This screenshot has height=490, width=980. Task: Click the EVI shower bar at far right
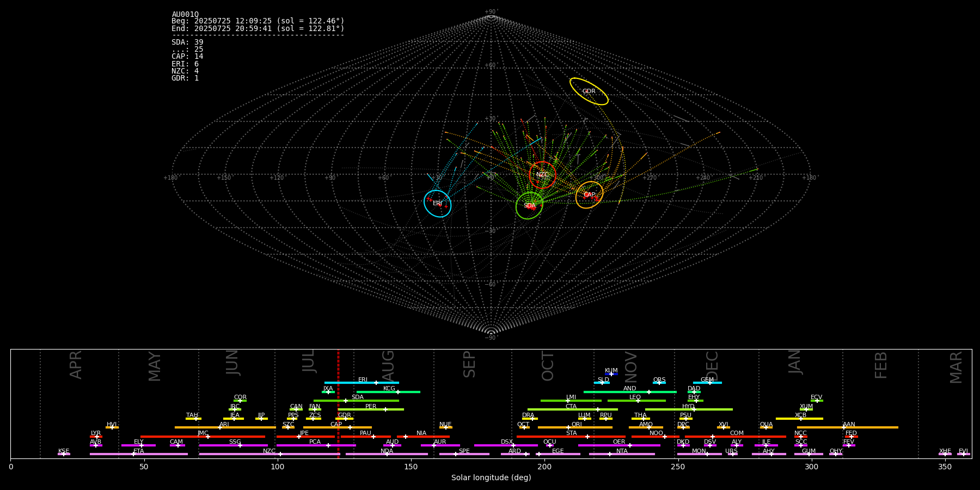[x=964, y=454]
